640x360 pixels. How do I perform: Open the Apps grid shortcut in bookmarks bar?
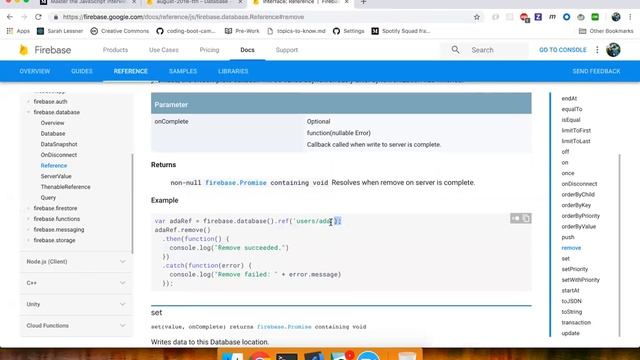[18, 31]
